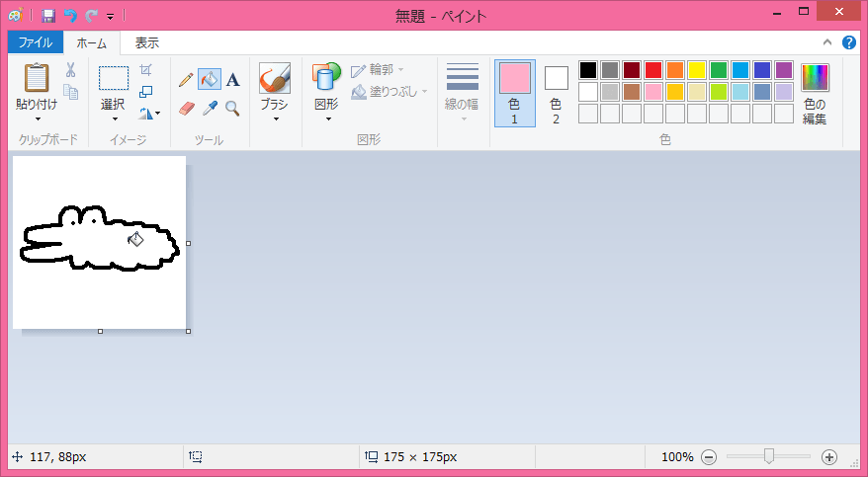Select the Magnifier tool
The image size is (868, 477).
pos(232,109)
